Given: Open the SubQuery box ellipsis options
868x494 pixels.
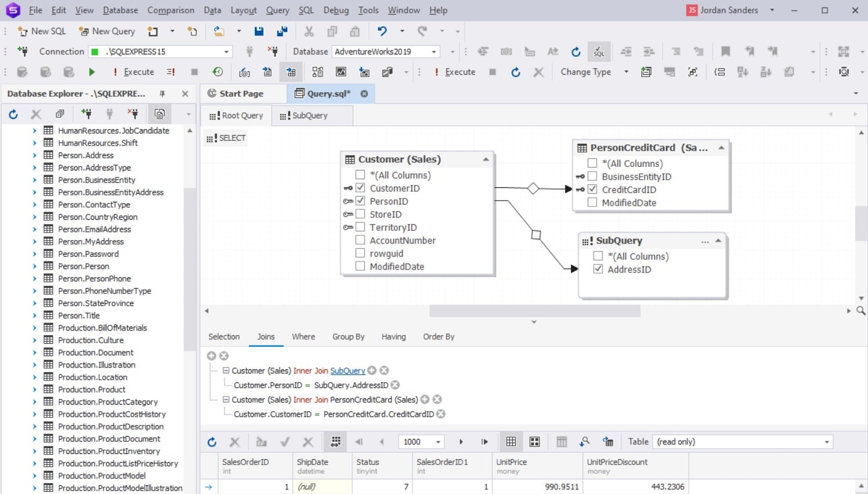Looking at the screenshot, I should (705, 241).
